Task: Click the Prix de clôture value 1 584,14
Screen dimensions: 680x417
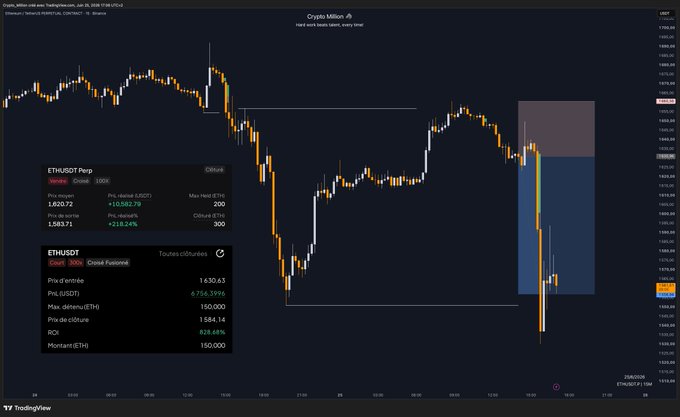Action: tap(212, 319)
